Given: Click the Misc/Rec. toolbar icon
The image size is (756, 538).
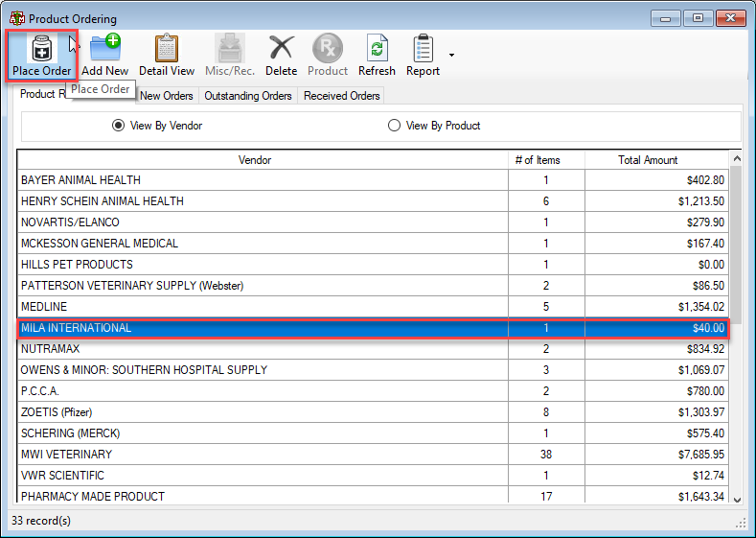Looking at the screenshot, I should click(230, 48).
